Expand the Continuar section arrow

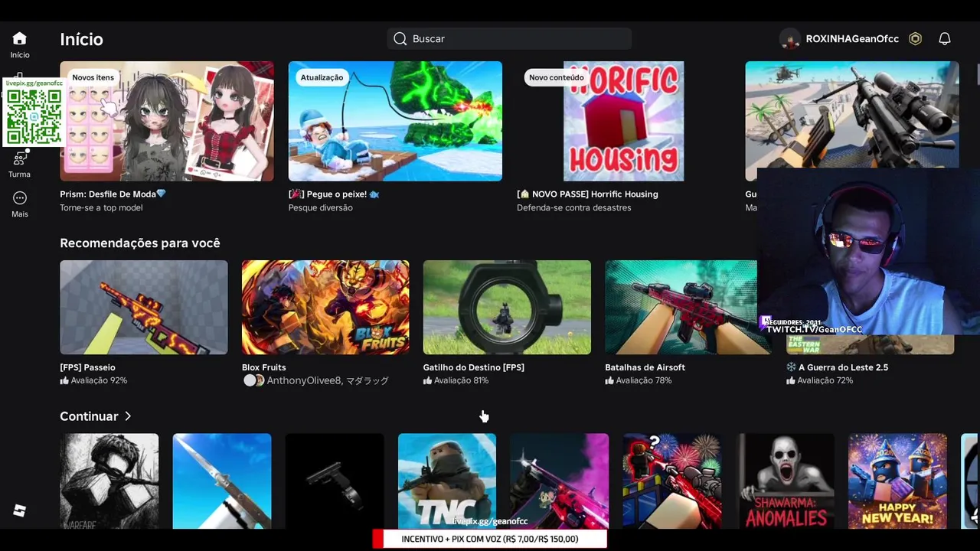coord(128,416)
